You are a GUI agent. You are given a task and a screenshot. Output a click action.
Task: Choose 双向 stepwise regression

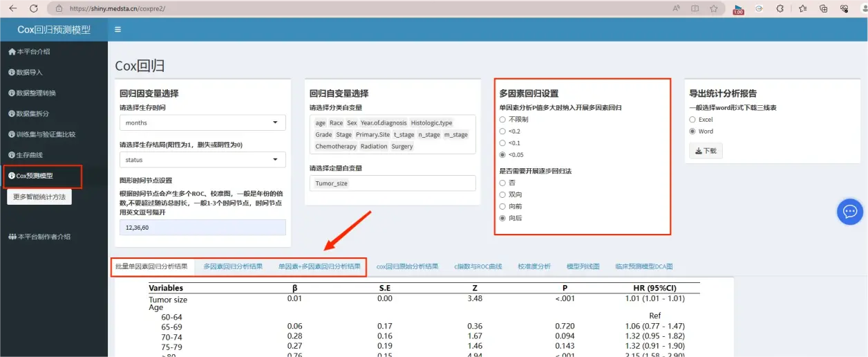[x=502, y=194]
